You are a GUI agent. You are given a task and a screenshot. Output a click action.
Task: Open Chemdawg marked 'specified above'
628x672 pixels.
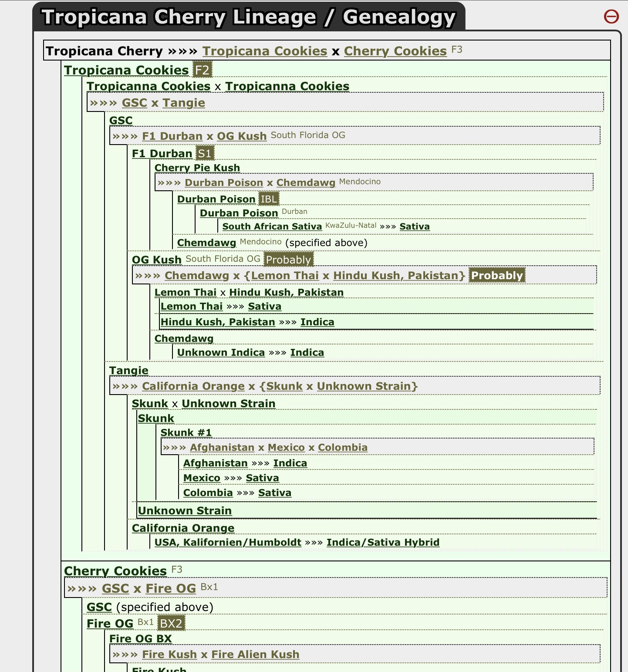point(206,243)
